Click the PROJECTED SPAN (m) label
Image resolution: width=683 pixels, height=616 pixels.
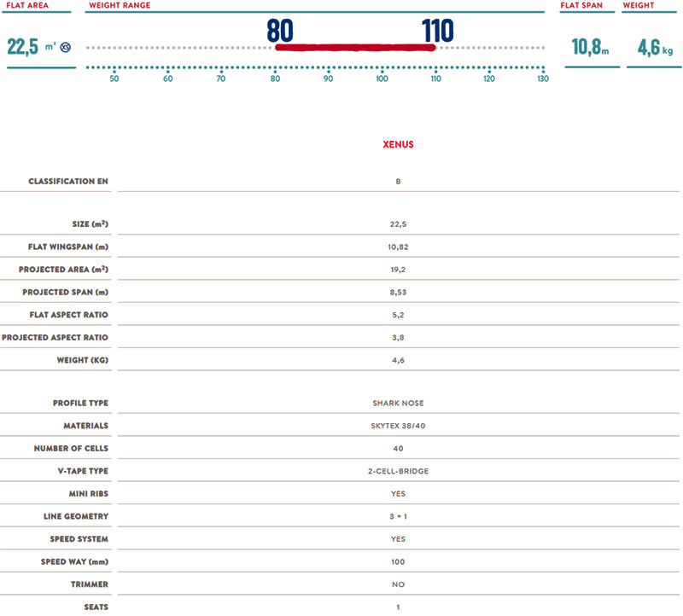[66, 292]
